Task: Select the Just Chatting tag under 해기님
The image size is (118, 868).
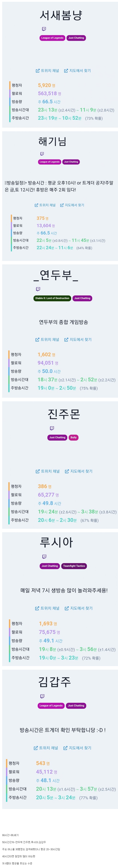Action: point(71,162)
